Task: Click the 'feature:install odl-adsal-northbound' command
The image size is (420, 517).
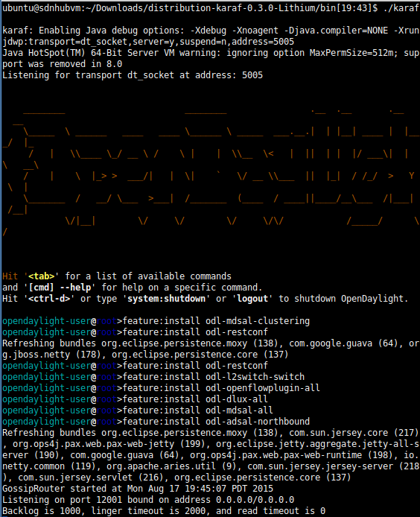Action: pyautogui.click(x=216, y=422)
